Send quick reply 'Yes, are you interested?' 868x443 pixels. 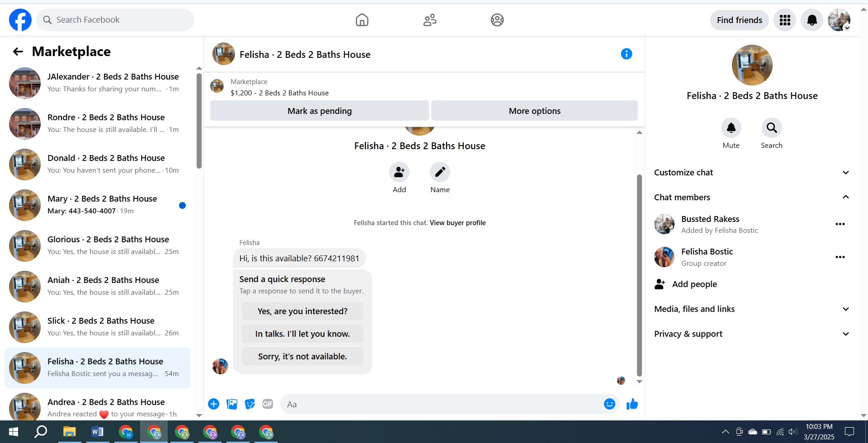click(302, 311)
